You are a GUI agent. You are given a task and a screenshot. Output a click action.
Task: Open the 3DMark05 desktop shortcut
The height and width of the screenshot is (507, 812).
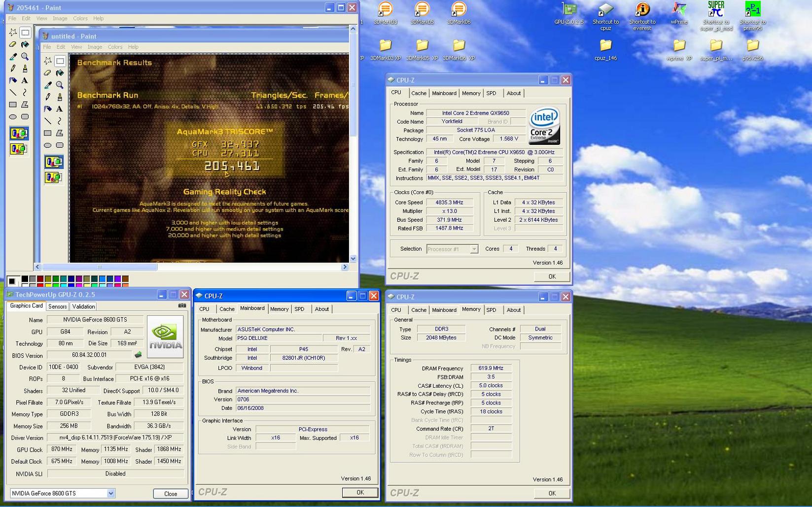pyautogui.click(x=422, y=14)
